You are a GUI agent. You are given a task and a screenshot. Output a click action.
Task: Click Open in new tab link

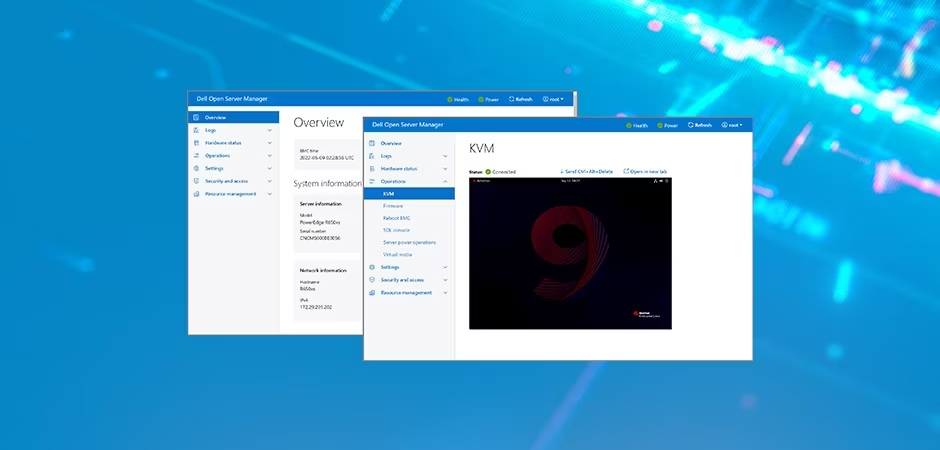(x=645, y=171)
